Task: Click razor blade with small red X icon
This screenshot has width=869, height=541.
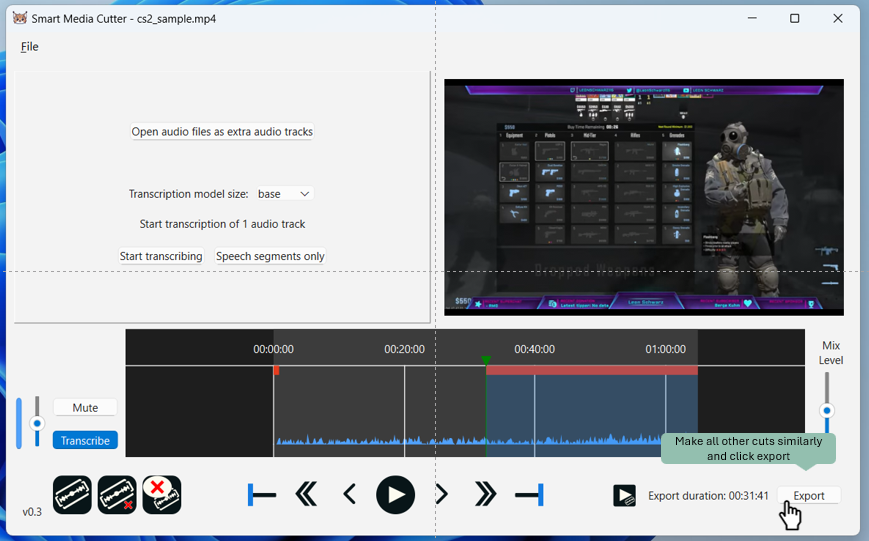Action: 117,495
